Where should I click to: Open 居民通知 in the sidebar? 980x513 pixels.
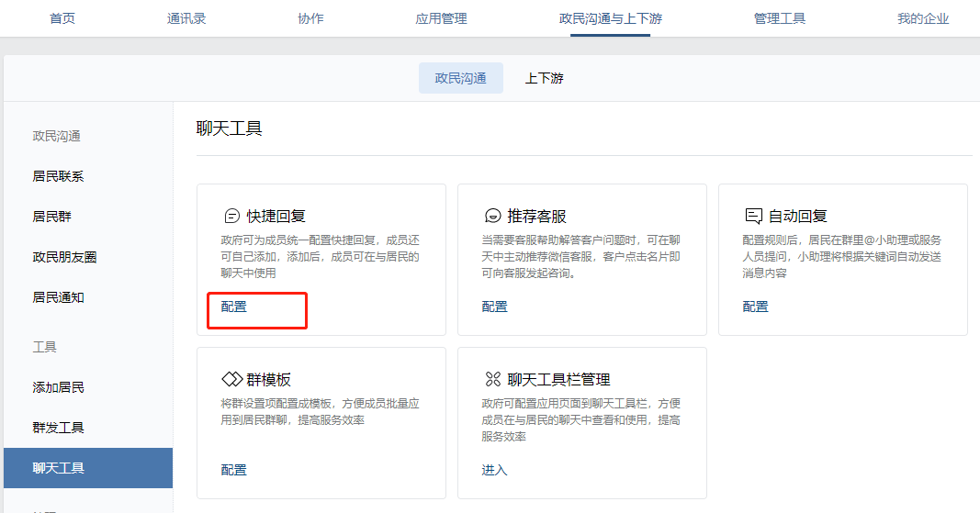tap(58, 297)
